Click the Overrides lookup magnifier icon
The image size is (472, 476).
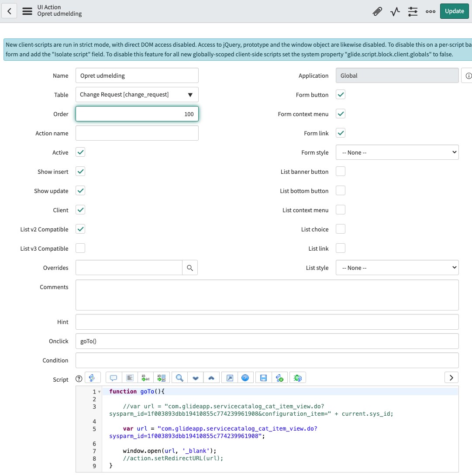[x=190, y=268]
